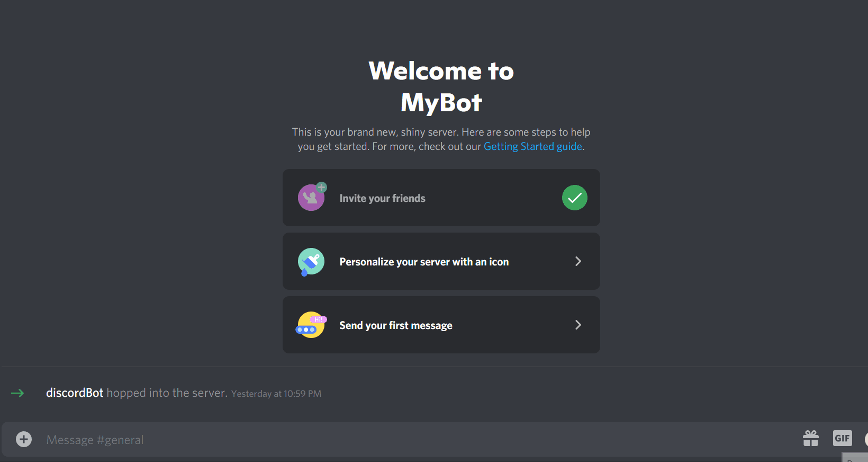Click the green checkmark on Invite your friends
Image resolution: width=868 pixels, height=462 pixels.
pyautogui.click(x=575, y=198)
